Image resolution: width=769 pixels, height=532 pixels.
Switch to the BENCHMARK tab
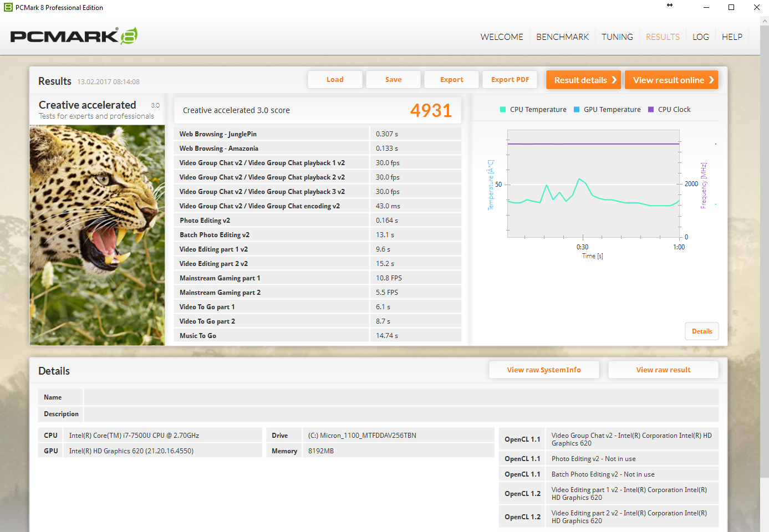[562, 37]
